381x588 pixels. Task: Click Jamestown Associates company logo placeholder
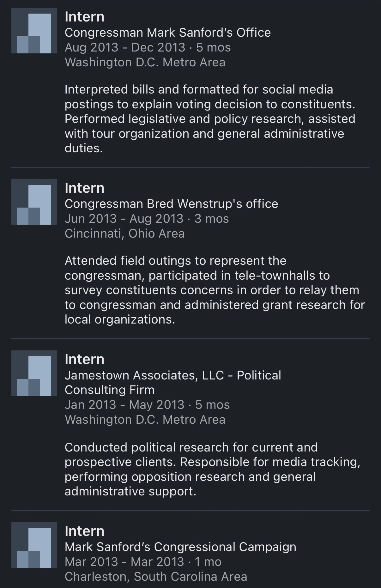pyautogui.click(x=34, y=373)
